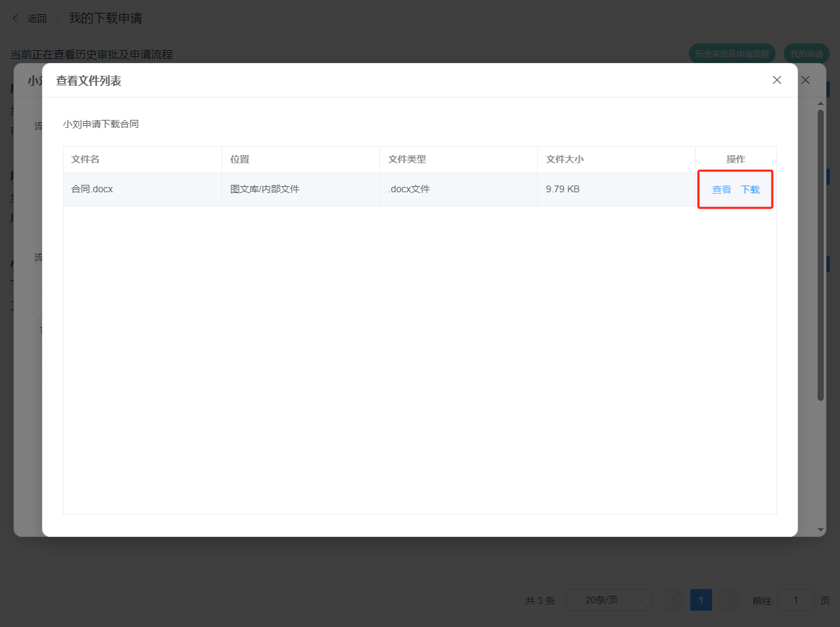The height and width of the screenshot is (627, 840).
Task: Go to the previous page arrow
Action: 674,600
